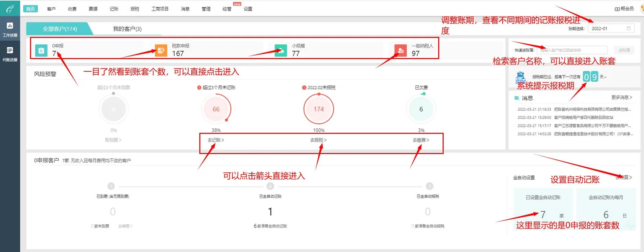Click 去报税 link under 174 gauge
This screenshot has height=252, width=644.
click(318, 140)
